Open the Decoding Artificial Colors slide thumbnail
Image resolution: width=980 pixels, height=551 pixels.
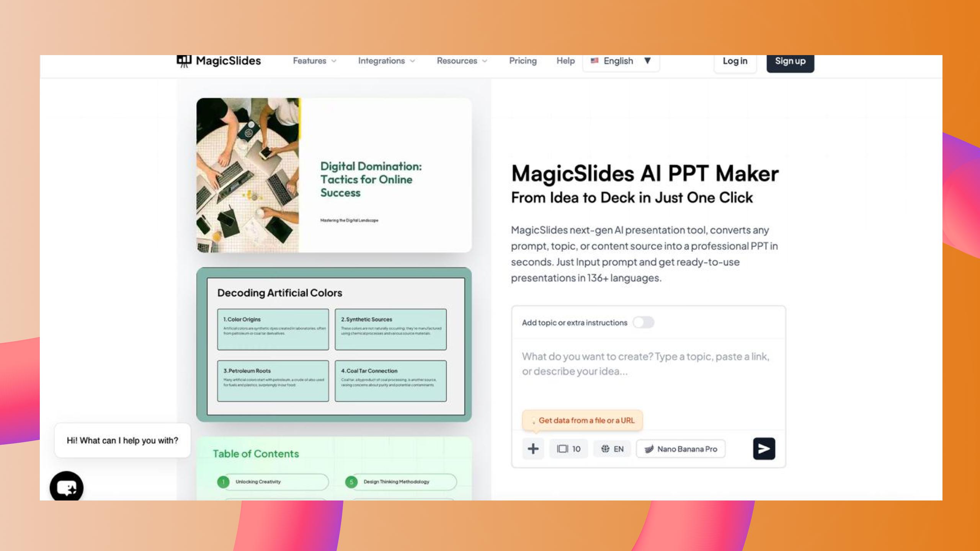pyautogui.click(x=334, y=344)
